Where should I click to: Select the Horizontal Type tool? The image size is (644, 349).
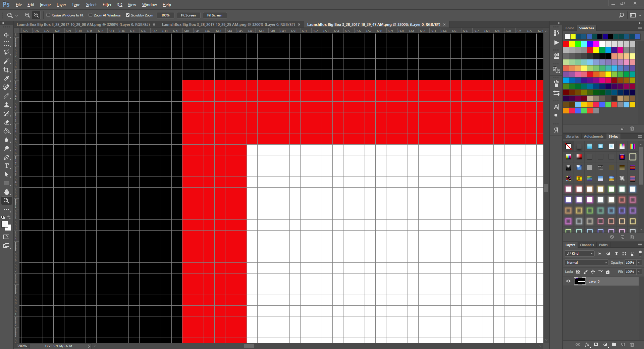coord(6,166)
